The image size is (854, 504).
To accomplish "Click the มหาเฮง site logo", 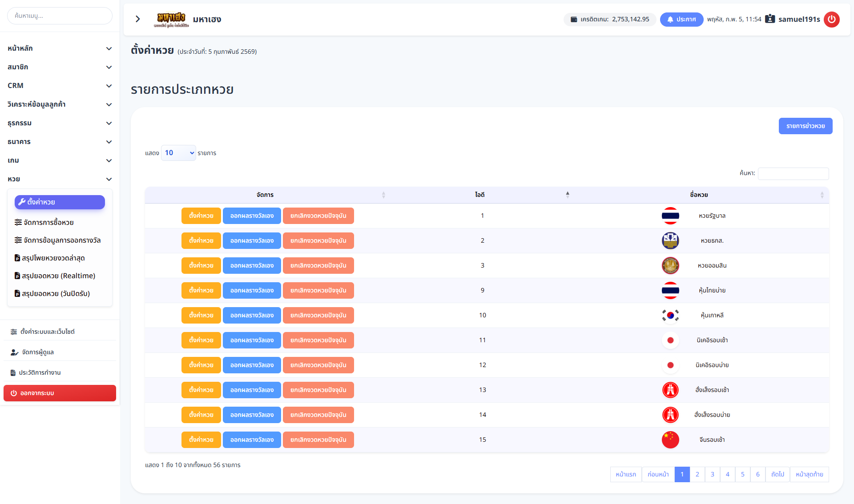I will click(171, 19).
